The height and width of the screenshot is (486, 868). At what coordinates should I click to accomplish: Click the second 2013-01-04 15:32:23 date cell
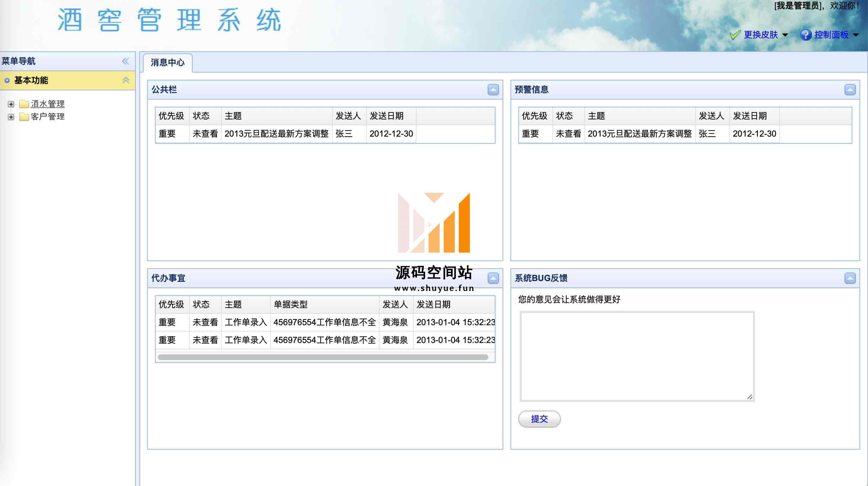click(454, 340)
